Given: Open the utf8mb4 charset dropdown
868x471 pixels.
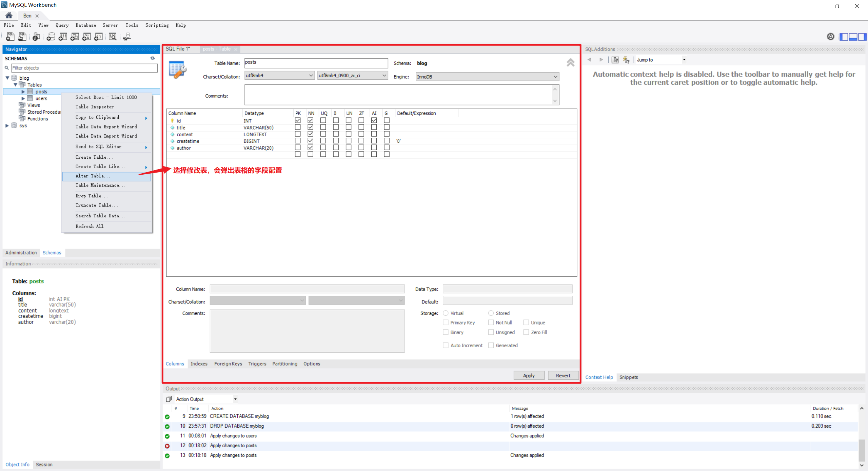Looking at the screenshot, I should click(x=280, y=75).
